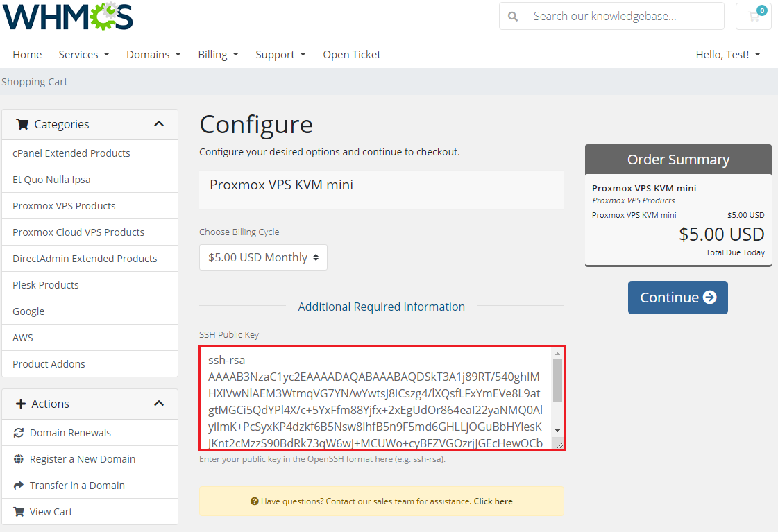Screen dimensions: 778x532
Task: Open the billing cycle dropdown
Action: click(263, 257)
